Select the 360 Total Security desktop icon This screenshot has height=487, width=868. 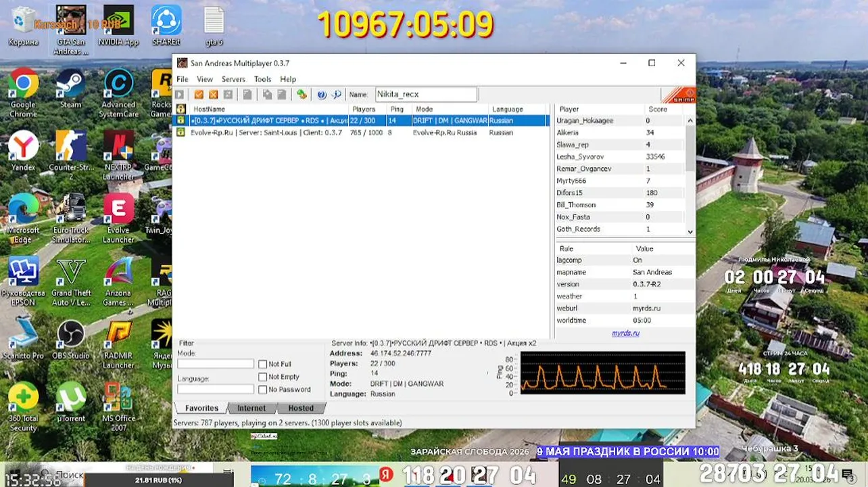point(23,407)
